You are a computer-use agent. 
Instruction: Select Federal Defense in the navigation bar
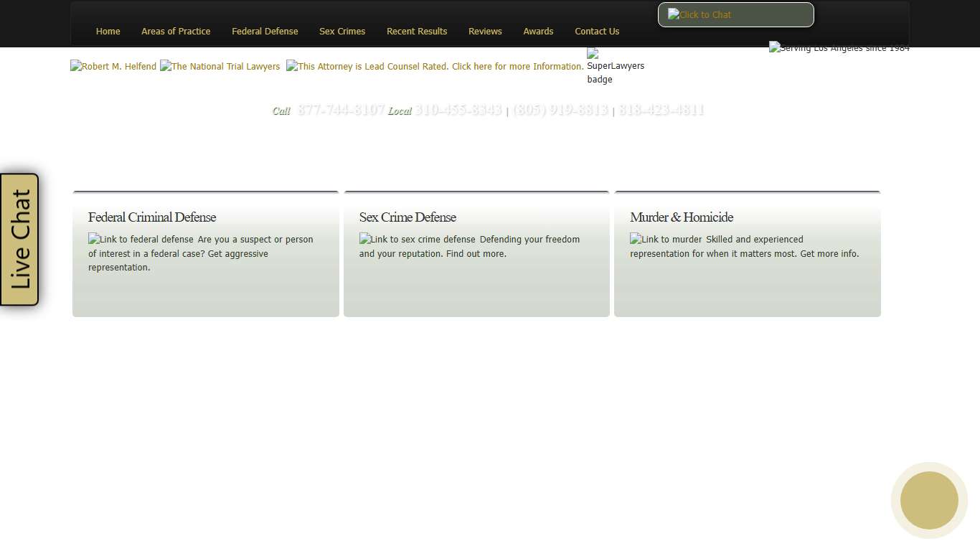tap(265, 31)
